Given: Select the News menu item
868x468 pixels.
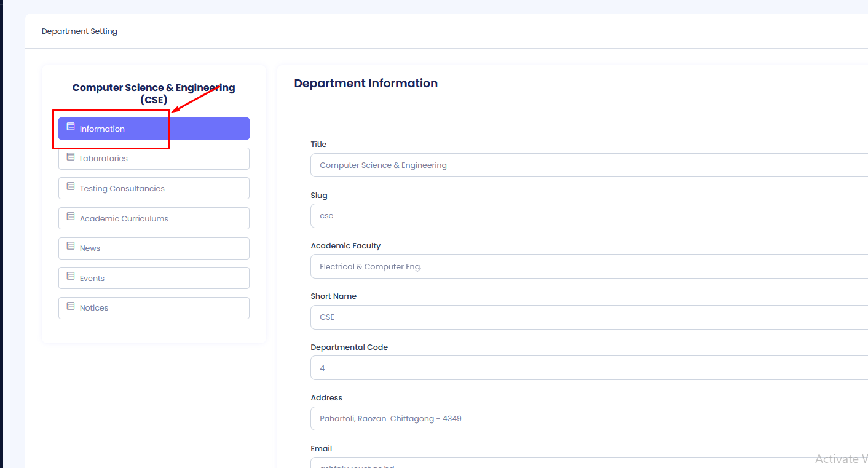Looking at the screenshot, I should tap(154, 248).
